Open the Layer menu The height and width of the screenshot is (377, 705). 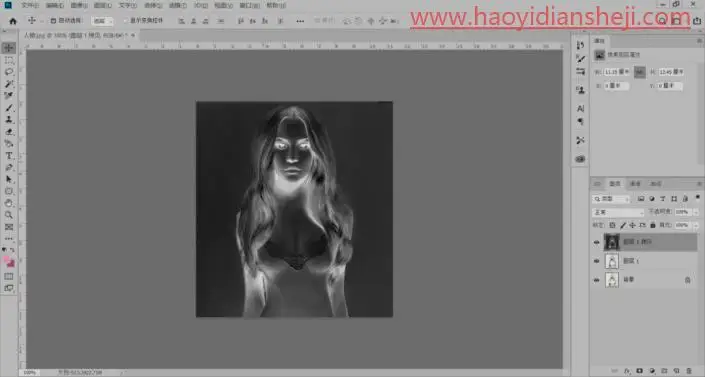point(103,5)
